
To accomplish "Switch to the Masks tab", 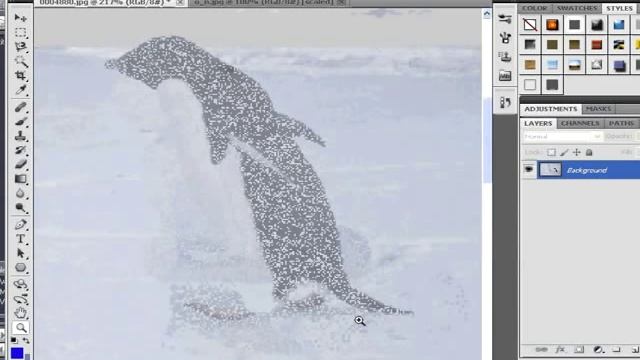I will point(598,109).
